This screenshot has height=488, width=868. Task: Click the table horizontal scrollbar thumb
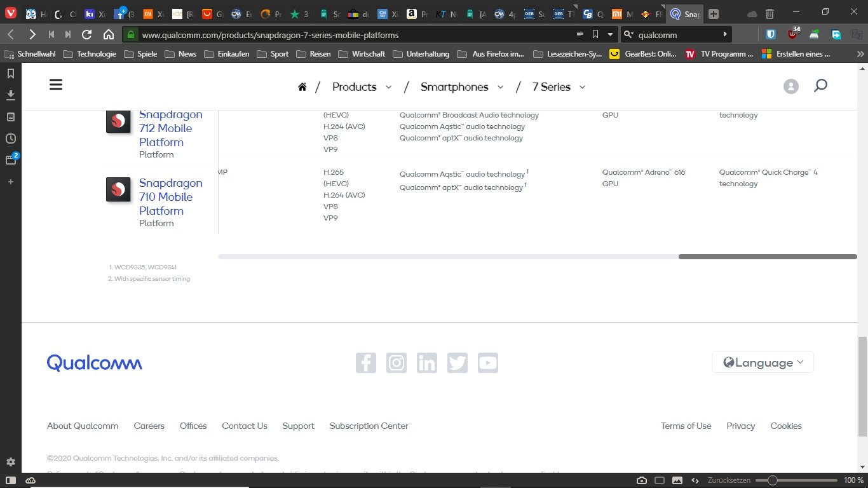[768, 257]
